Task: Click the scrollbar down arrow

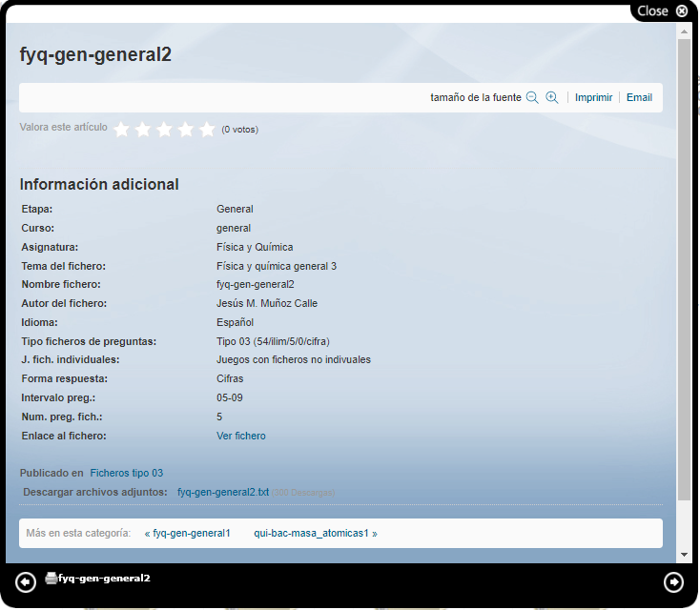Action: coord(683,554)
